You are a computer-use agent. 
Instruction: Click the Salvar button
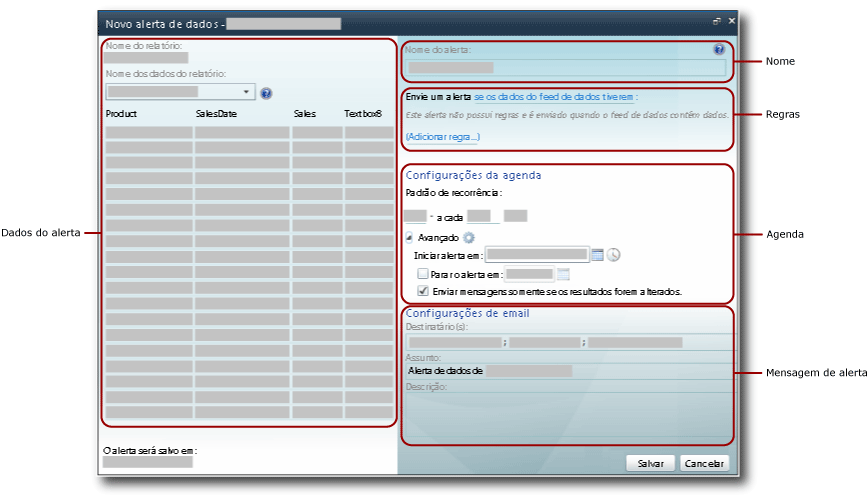click(650, 464)
